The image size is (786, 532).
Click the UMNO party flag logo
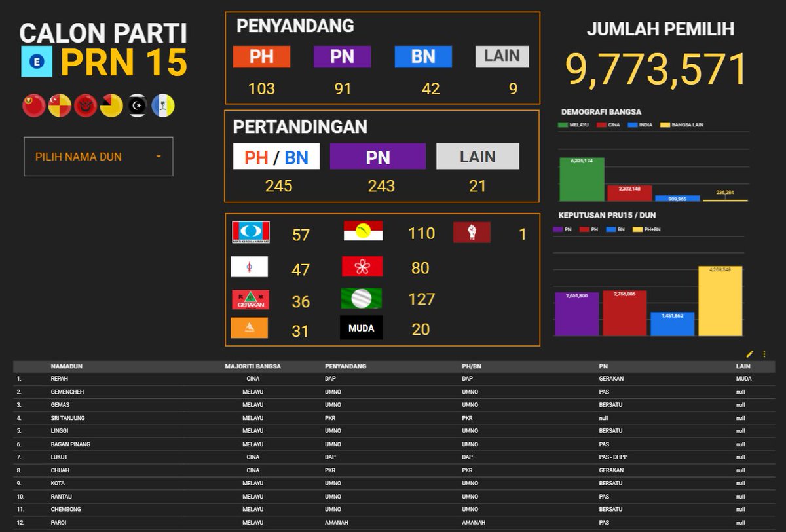(364, 231)
